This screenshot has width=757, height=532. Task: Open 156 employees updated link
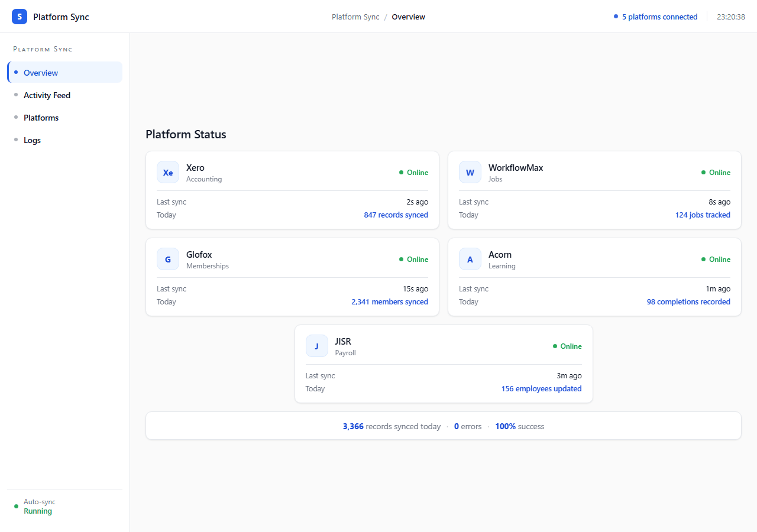[x=541, y=389]
